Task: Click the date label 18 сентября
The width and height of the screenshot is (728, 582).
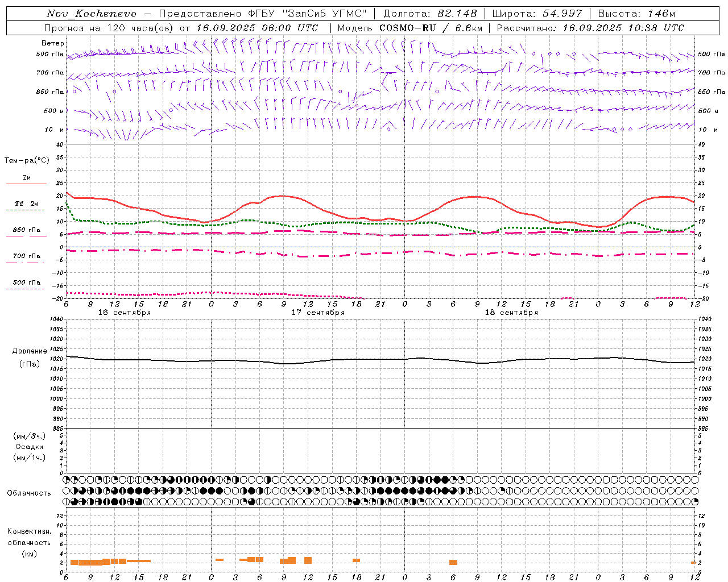Action: point(511,313)
